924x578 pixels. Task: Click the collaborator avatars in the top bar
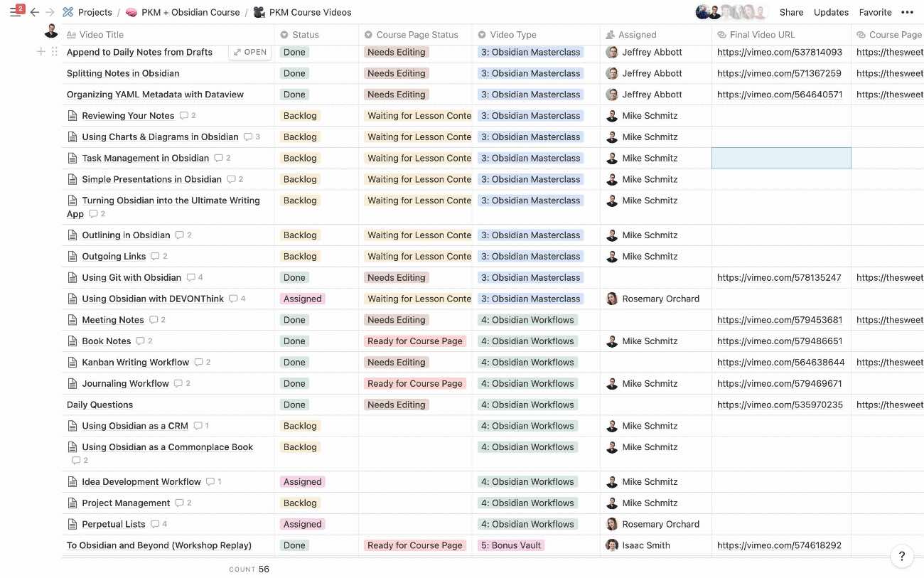(731, 12)
